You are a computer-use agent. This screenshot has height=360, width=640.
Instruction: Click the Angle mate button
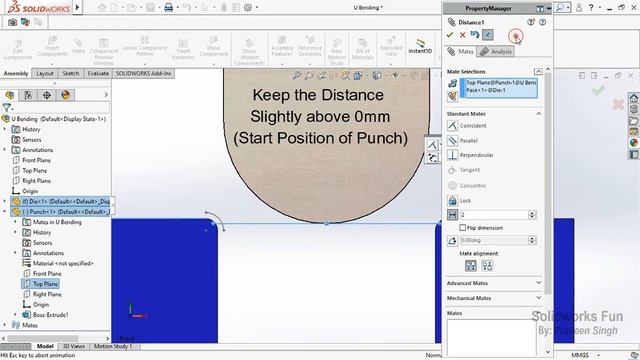pyautogui.click(x=452, y=240)
